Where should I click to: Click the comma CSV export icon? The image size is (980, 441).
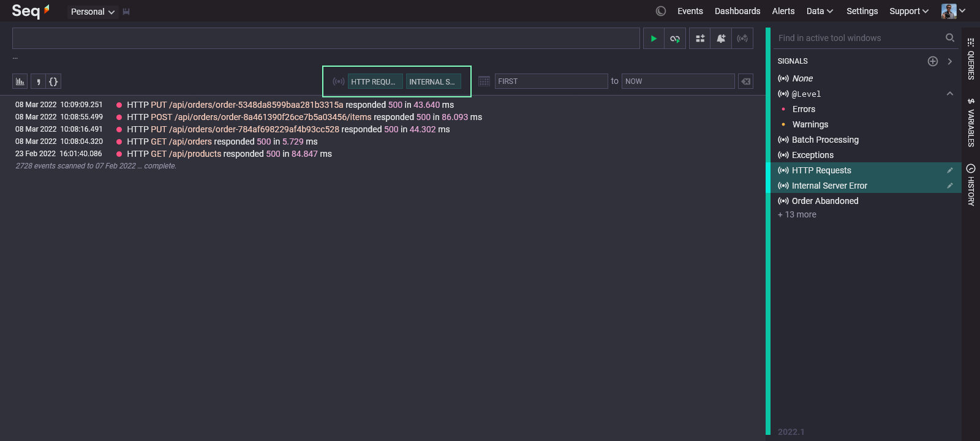(x=38, y=81)
